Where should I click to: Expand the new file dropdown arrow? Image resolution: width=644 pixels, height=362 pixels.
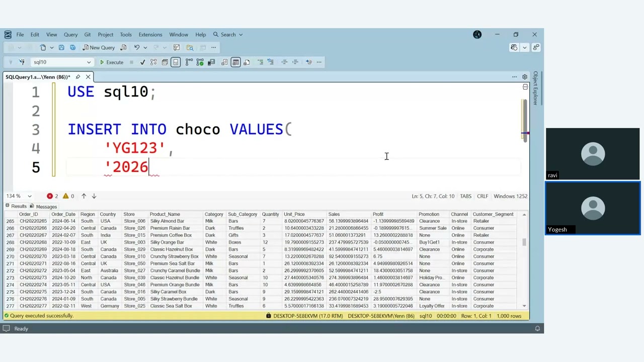(51, 47)
